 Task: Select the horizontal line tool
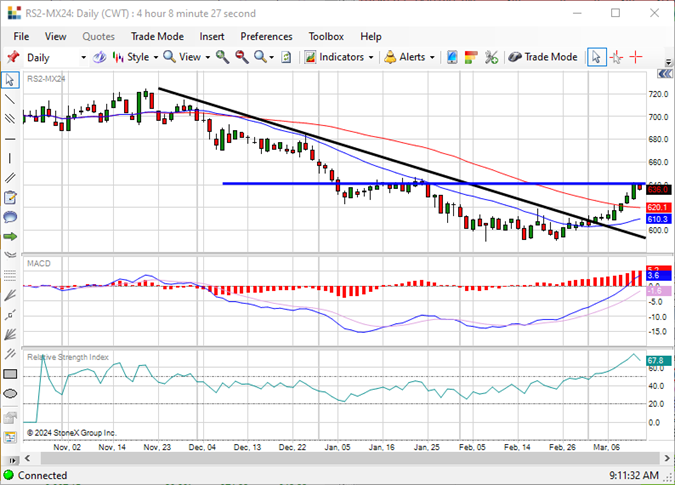point(10,139)
